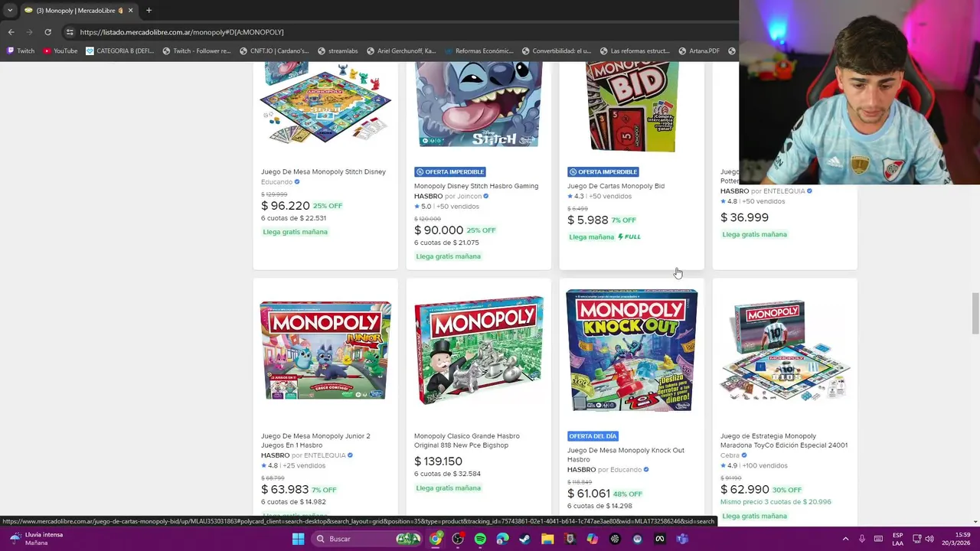The width and height of the screenshot is (980, 551).
Task: Open the ESP LAA language switcher
Action: click(x=898, y=539)
